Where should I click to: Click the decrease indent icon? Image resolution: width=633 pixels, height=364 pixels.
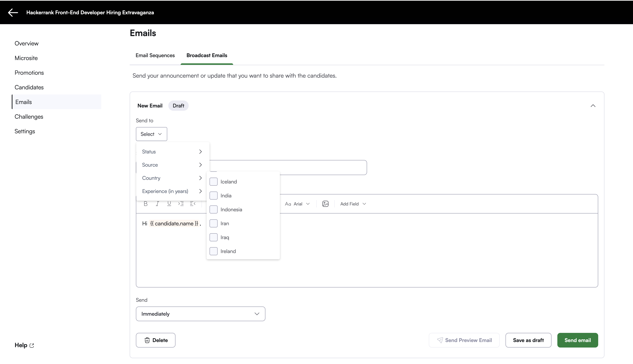pos(193,204)
